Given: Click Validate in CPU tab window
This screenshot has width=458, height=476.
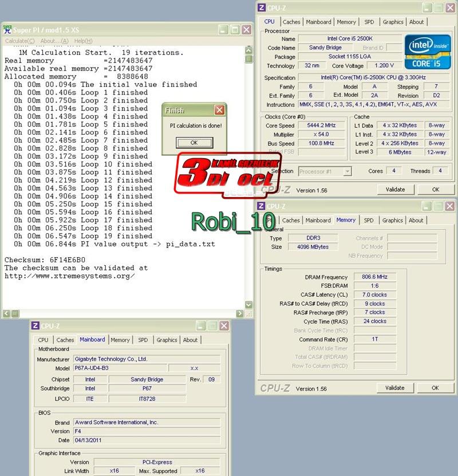Looking at the screenshot, I should (x=395, y=190).
